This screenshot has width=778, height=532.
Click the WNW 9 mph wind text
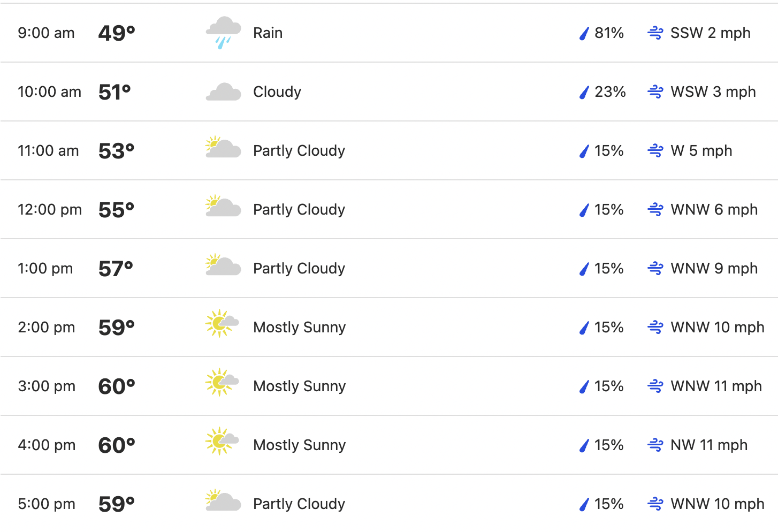[714, 268]
